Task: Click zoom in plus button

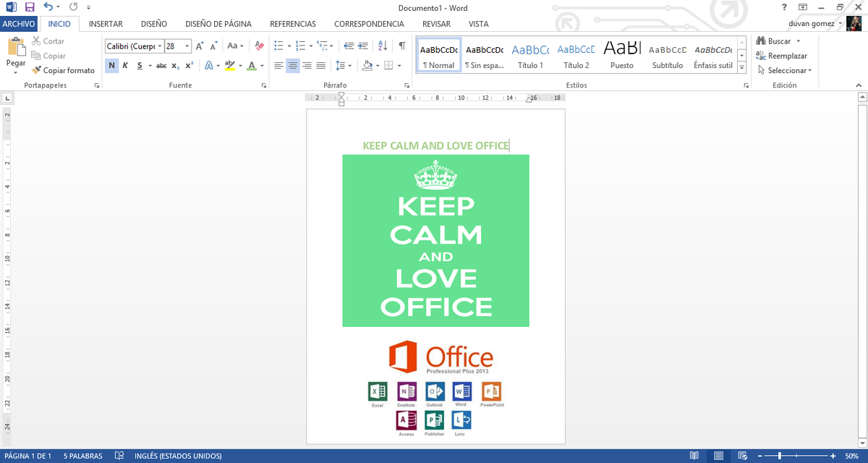Action: click(x=832, y=456)
